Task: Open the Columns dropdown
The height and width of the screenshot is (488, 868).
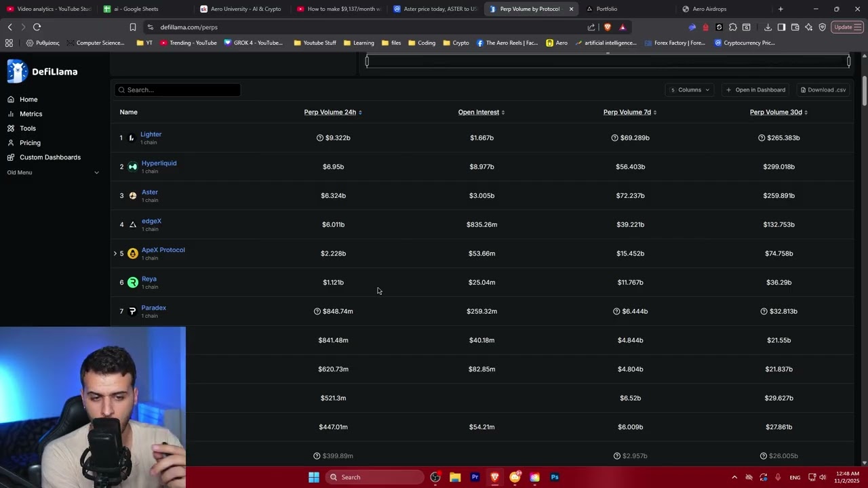Action: tap(690, 89)
